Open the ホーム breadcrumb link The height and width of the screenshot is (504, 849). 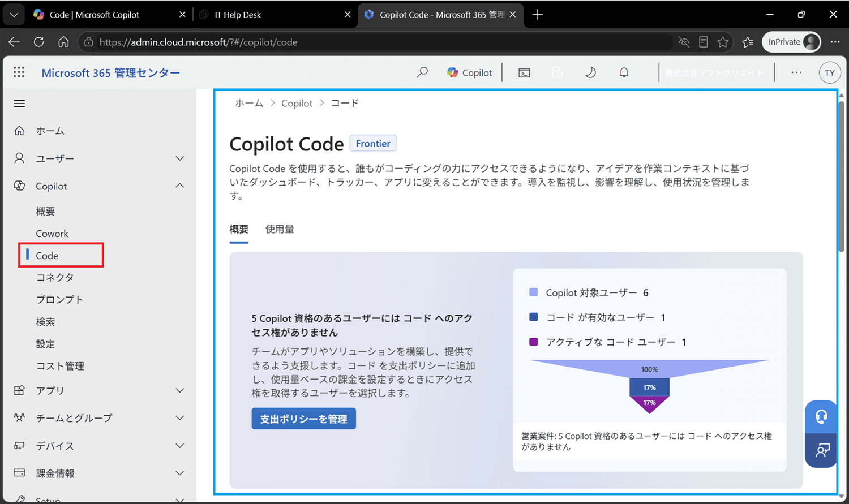[249, 103]
